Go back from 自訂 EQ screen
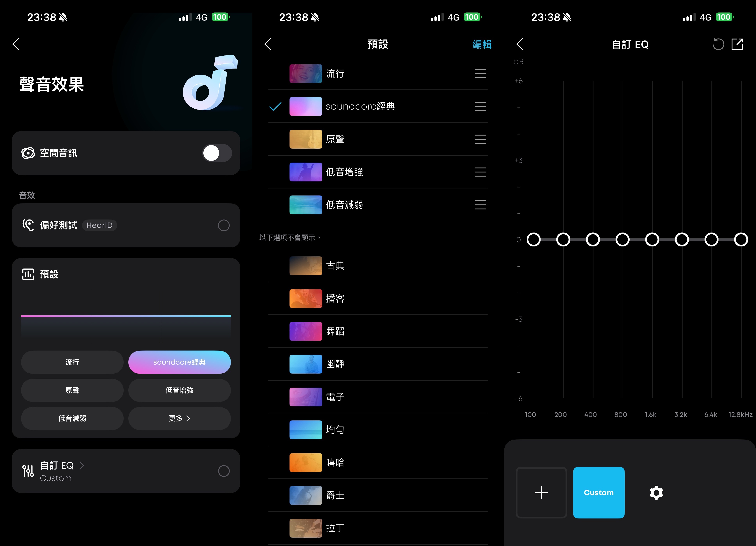The width and height of the screenshot is (756, 546). (520, 44)
